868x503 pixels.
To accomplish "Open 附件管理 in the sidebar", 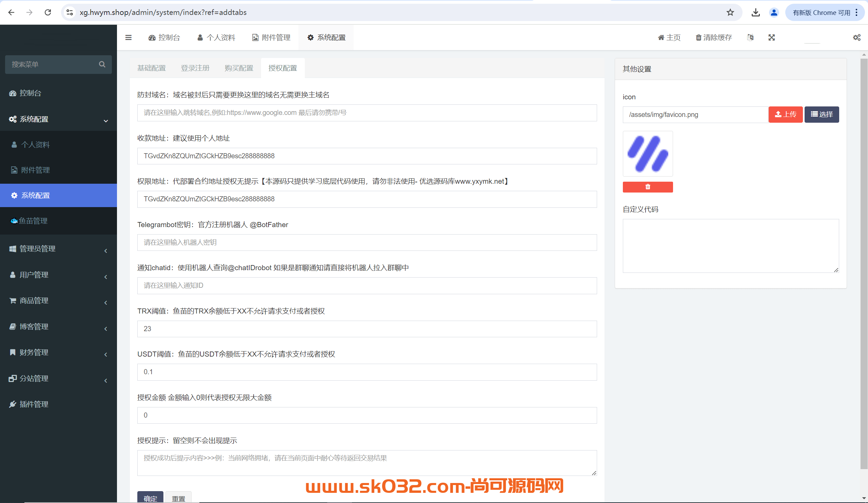I will (x=59, y=170).
